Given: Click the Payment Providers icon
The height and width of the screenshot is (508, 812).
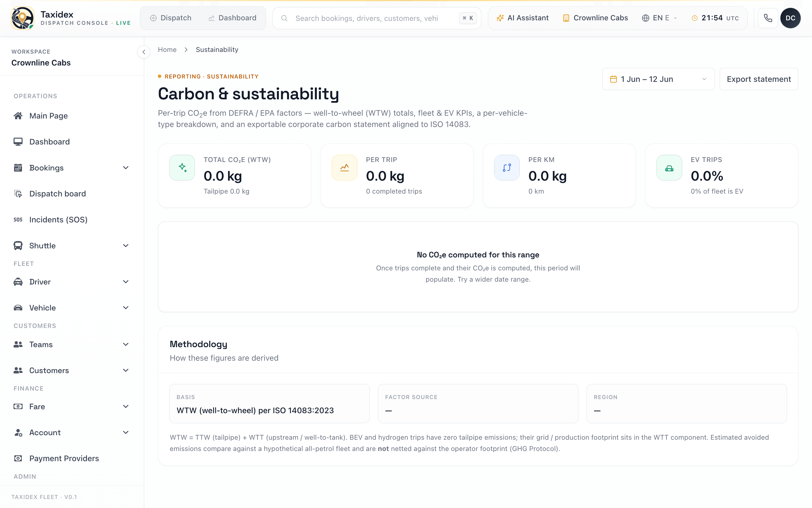Looking at the screenshot, I should pos(18,459).
